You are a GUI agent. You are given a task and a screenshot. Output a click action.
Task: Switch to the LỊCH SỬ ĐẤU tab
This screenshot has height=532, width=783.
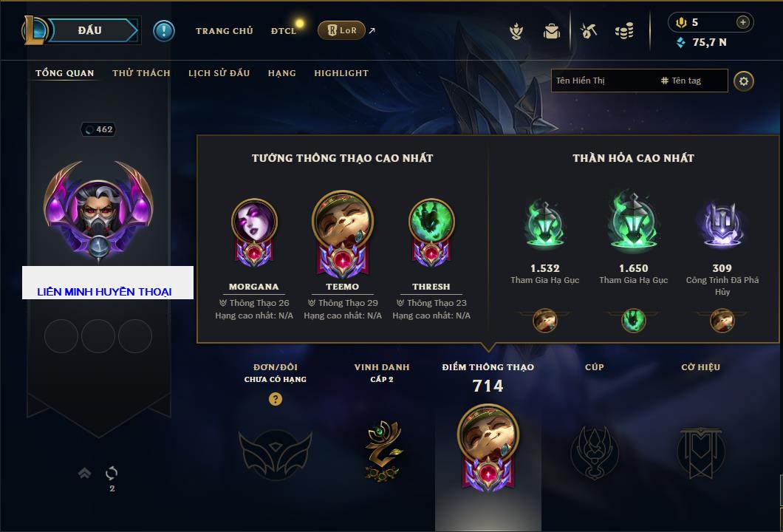click(x=219, y=73)
